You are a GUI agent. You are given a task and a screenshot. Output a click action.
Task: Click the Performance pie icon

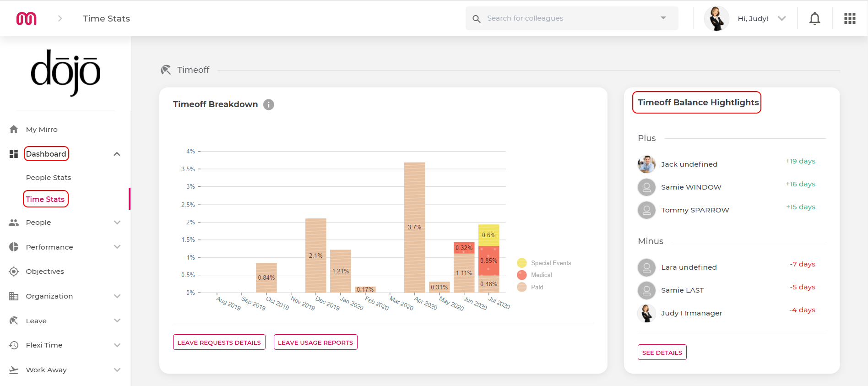pyautogui.click(x=14, y=247)
